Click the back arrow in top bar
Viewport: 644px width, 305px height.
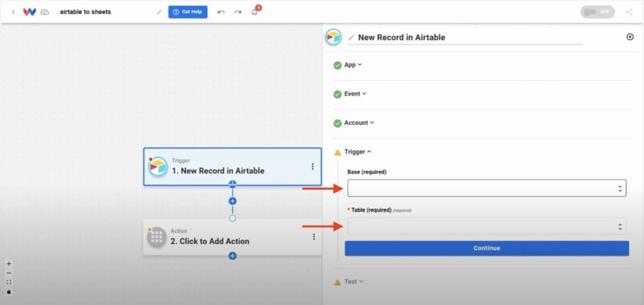tap(14, 12)
